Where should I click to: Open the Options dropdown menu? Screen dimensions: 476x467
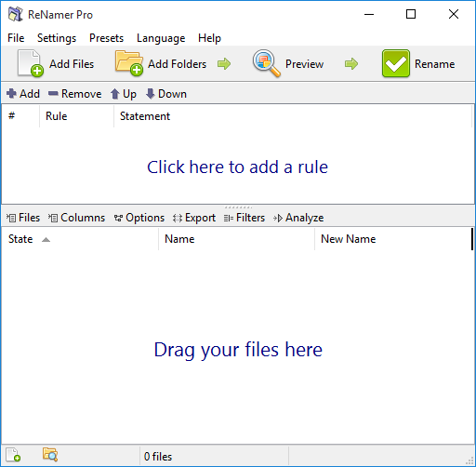click(139, 218)
